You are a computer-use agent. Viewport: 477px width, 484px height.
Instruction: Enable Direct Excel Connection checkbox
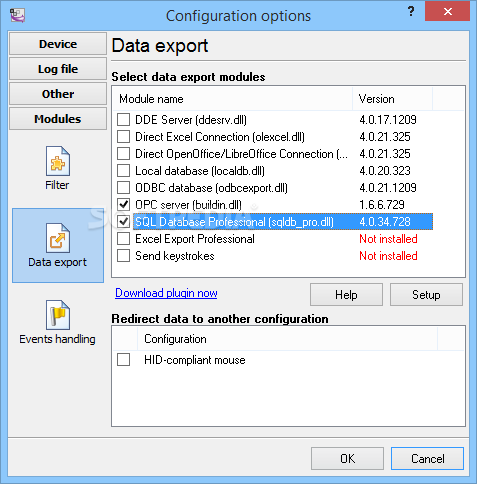click(x=123, y=137)
